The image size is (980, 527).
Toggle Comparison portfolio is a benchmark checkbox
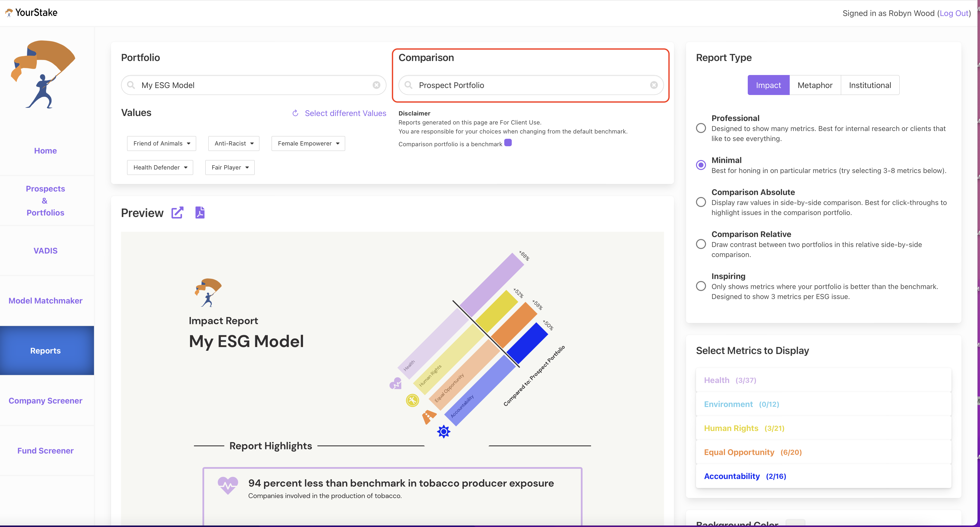(508, 143)
